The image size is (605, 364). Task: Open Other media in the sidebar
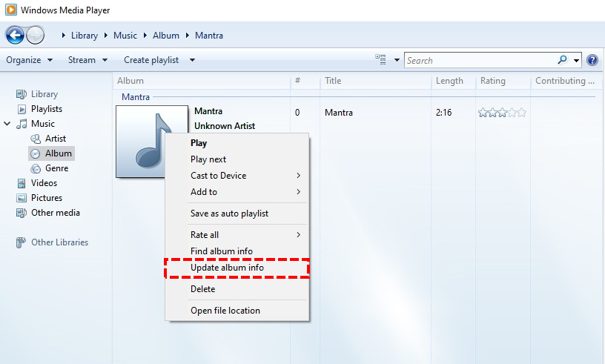(x=56, y=213)
